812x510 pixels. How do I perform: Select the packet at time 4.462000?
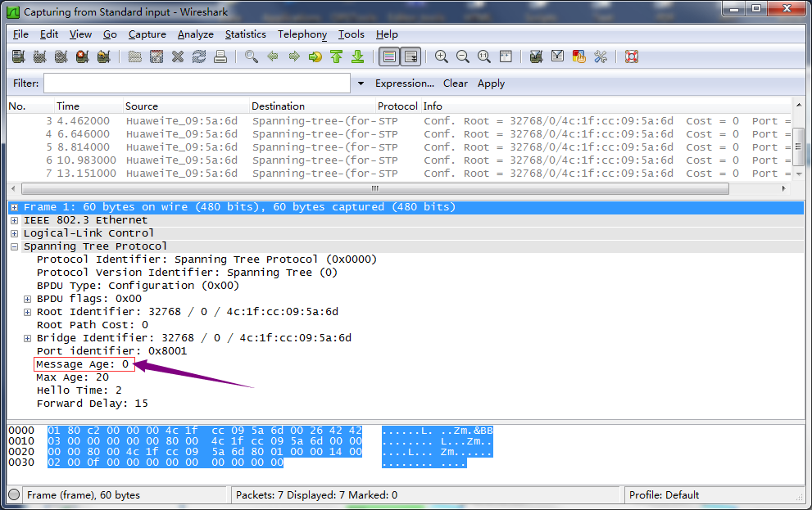coord(399,121)
